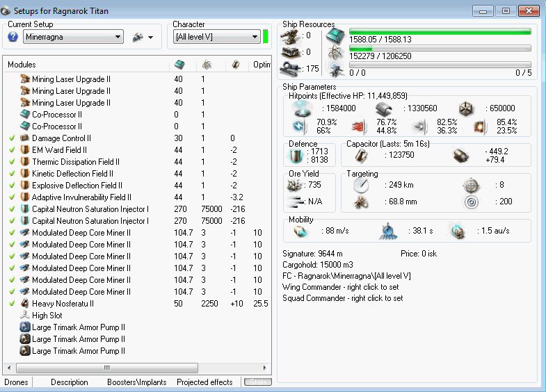Click the capacitor recharge icon
This screenshot has height=392, width=546.
(x=462, y=156)
